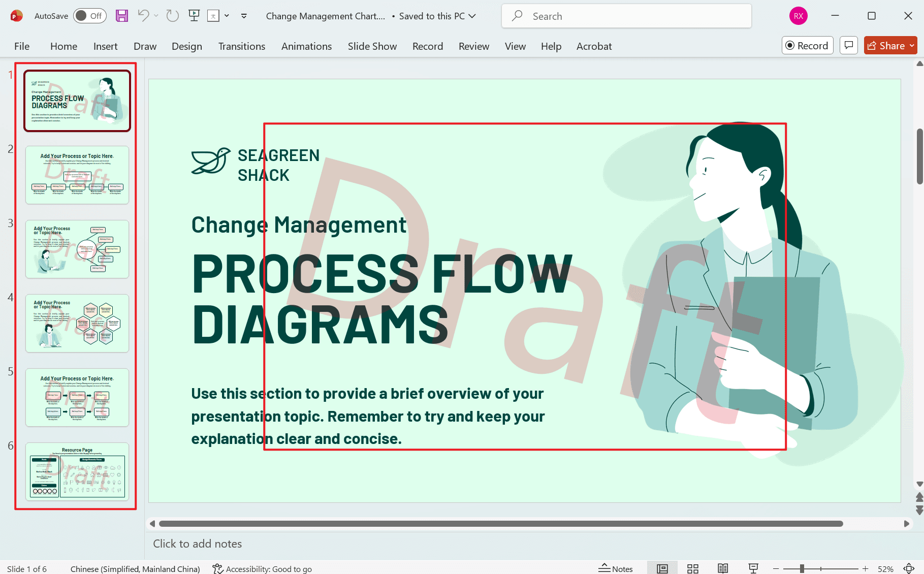
Task: Click the Repeat icon
Action: (172, 16)
